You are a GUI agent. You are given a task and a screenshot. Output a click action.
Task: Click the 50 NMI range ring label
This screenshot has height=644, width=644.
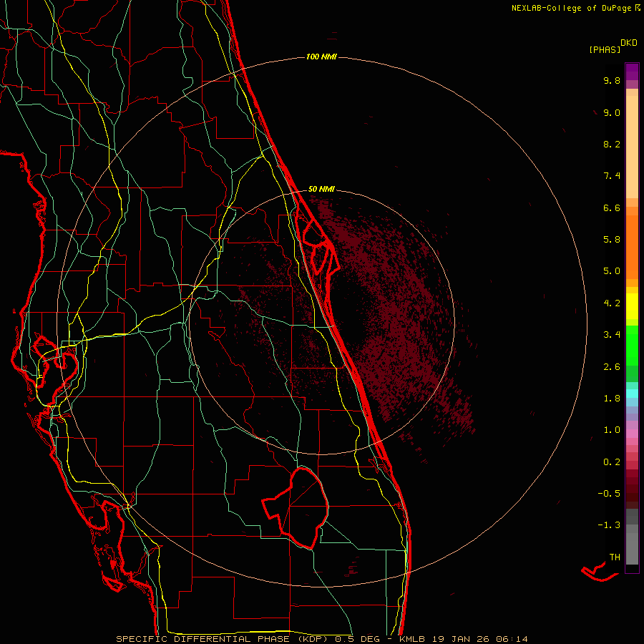321,189
